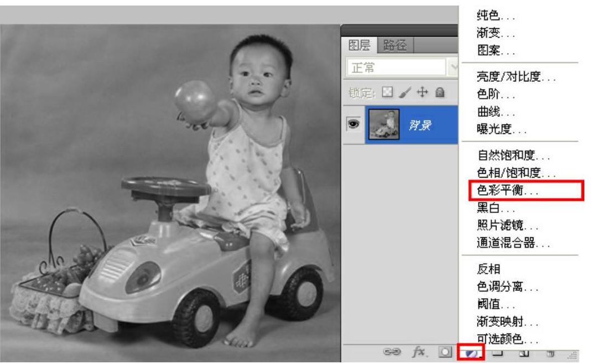Select 色彩平衡 adjustment
Screen dimensions: 591x364
point(507,190)
